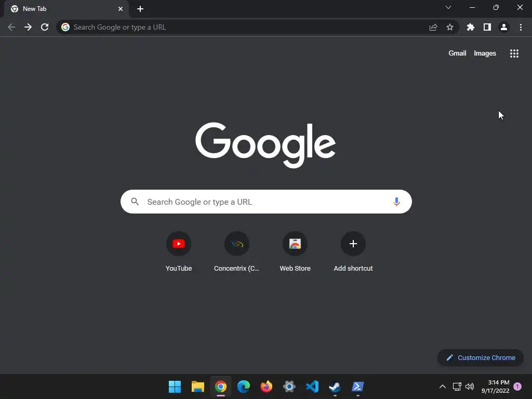532x399 pixels.
Task: Open the YouTube shortcut
Action: [179, 252]
